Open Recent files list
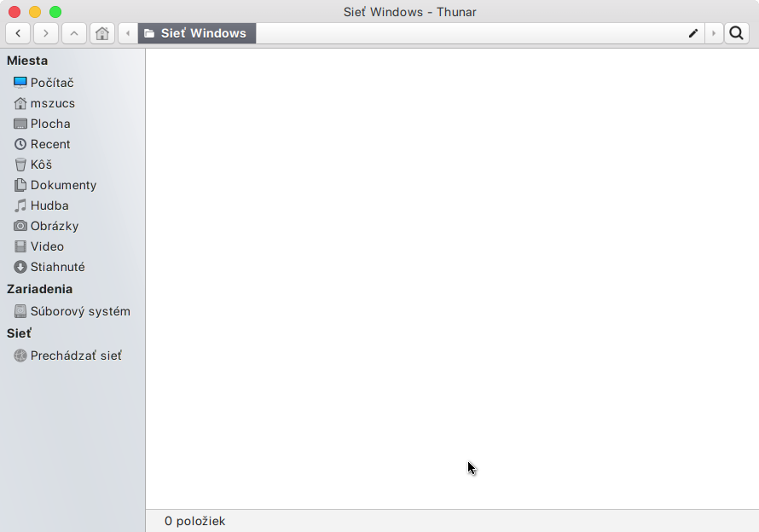This screenshot has width=759, height=532. (x=50, y=144)
